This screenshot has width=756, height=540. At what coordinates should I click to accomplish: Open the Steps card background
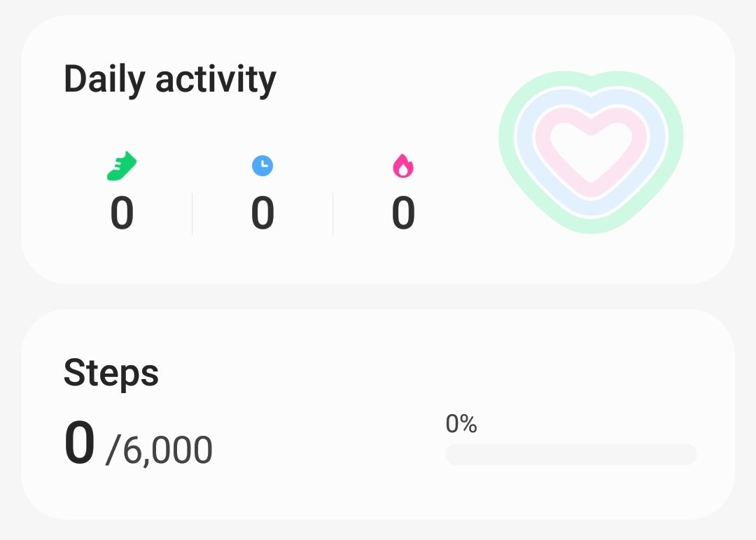pyautogui.click(x=378, y=414)
